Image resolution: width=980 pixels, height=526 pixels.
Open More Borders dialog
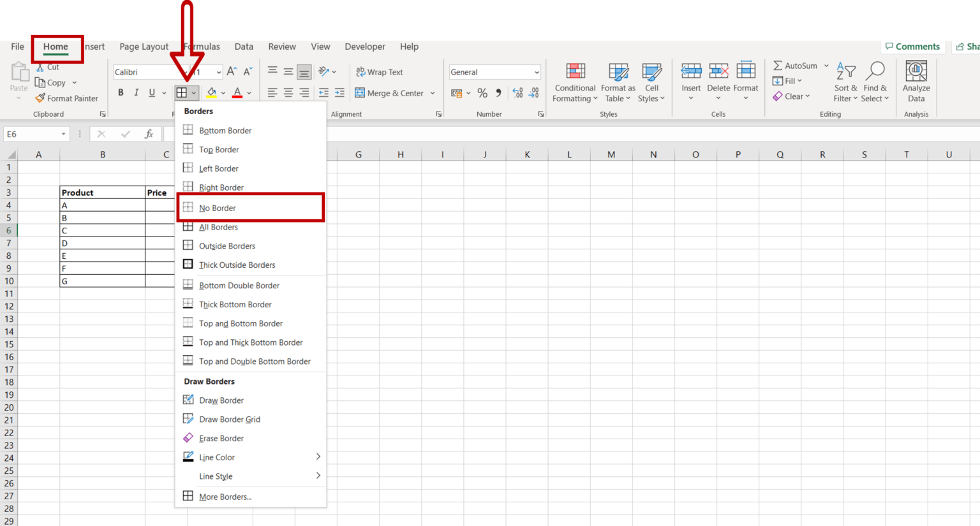225,497
